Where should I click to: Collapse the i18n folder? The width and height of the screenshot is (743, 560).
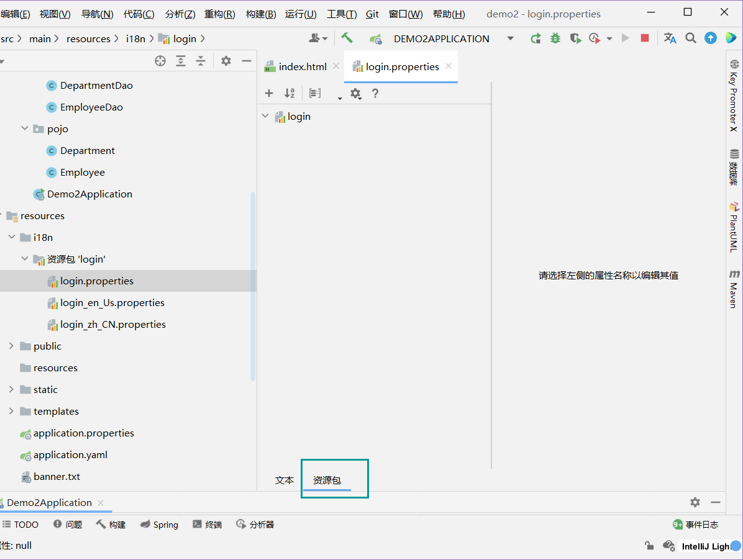(x=12, y=237)
